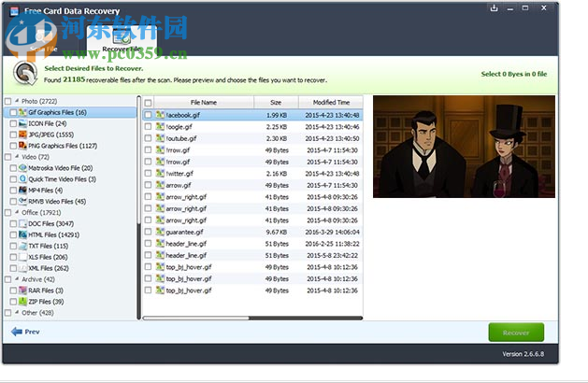Image resolution: width=588 pixels, height=383 pixels.
Task: Expand the Other (428) tree node
Action: [x=17, y=312]
